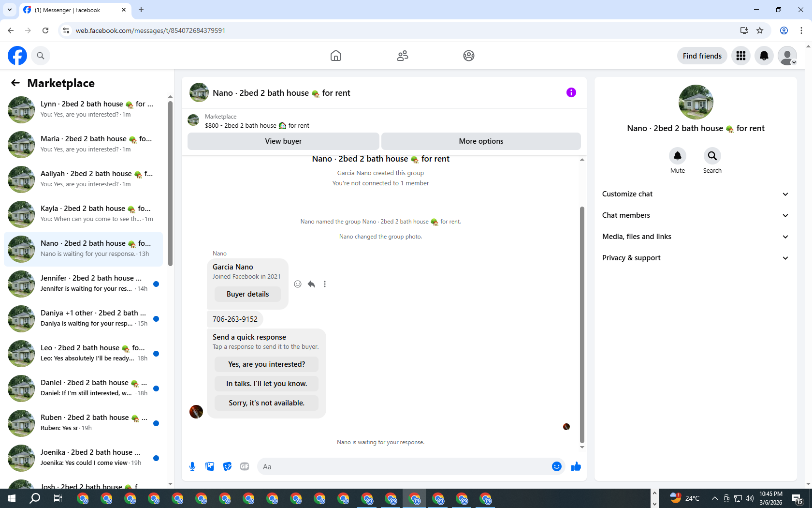Click phone number 706-263-9152 message
Image resolution: width=812 pixels, height=508 pixels.
[x=235, y=319]
